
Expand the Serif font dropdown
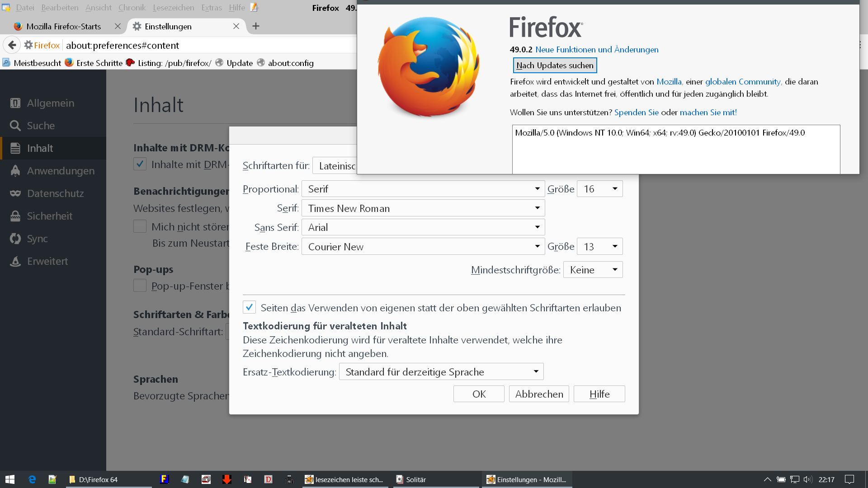pyautogui.click(x=423, y=208)
